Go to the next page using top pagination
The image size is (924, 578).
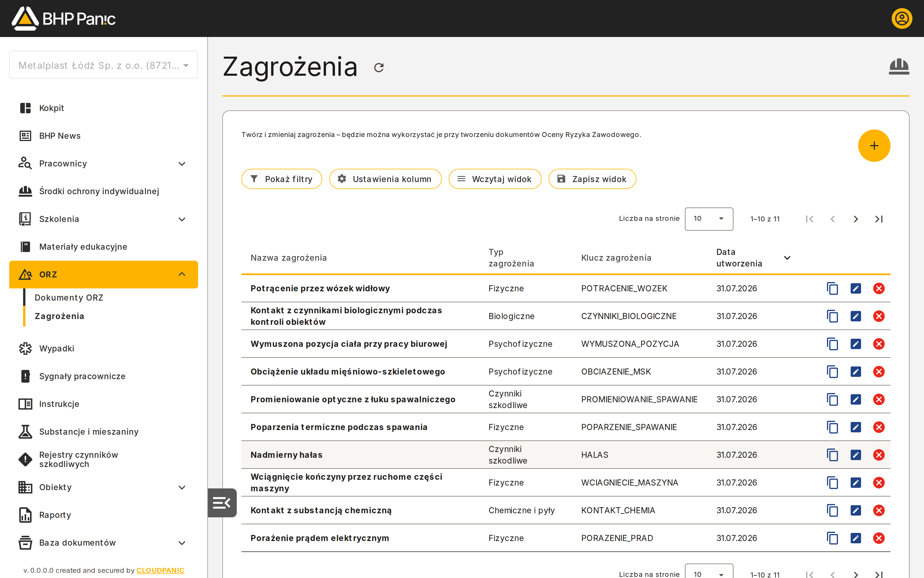pos(856,219)
